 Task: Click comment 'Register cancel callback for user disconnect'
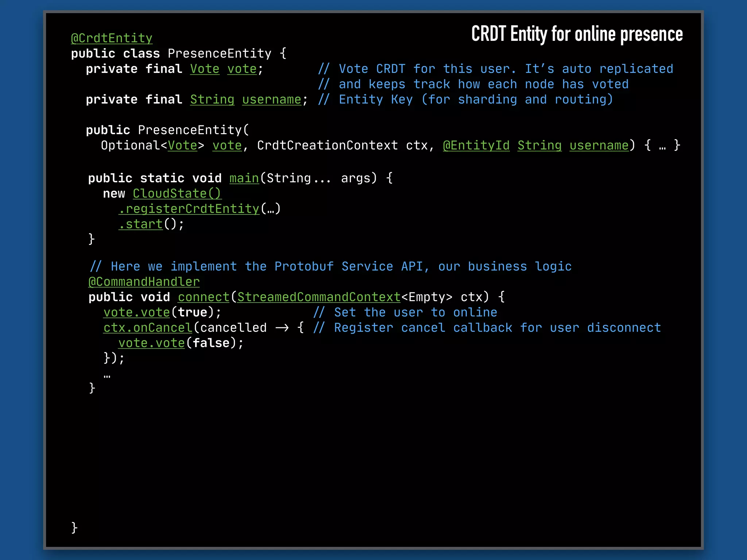487,328
